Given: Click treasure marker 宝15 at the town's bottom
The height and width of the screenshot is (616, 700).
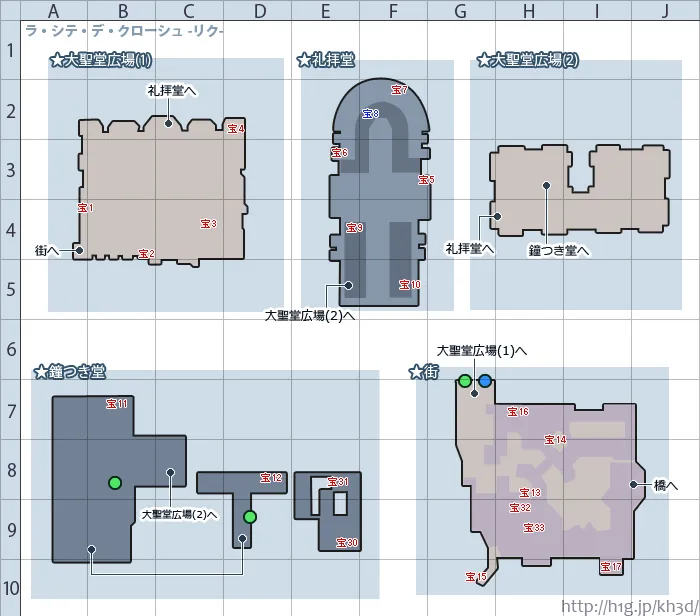Looking at the screenshot, I should (476, 577).
